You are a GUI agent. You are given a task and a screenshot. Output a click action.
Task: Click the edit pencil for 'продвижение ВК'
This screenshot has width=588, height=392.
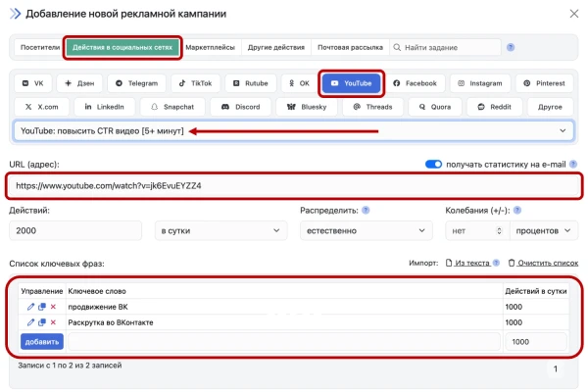[30, 307]
